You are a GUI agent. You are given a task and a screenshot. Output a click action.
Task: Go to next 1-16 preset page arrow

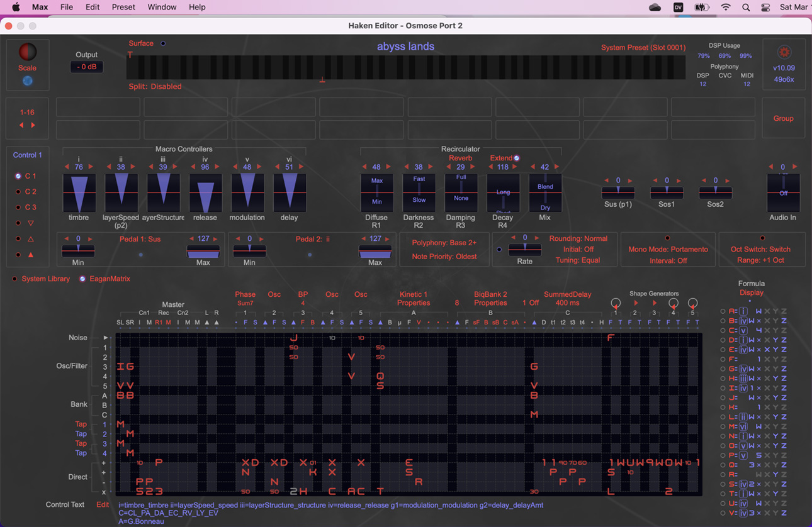pyautogui.click(x=33, y=125)
